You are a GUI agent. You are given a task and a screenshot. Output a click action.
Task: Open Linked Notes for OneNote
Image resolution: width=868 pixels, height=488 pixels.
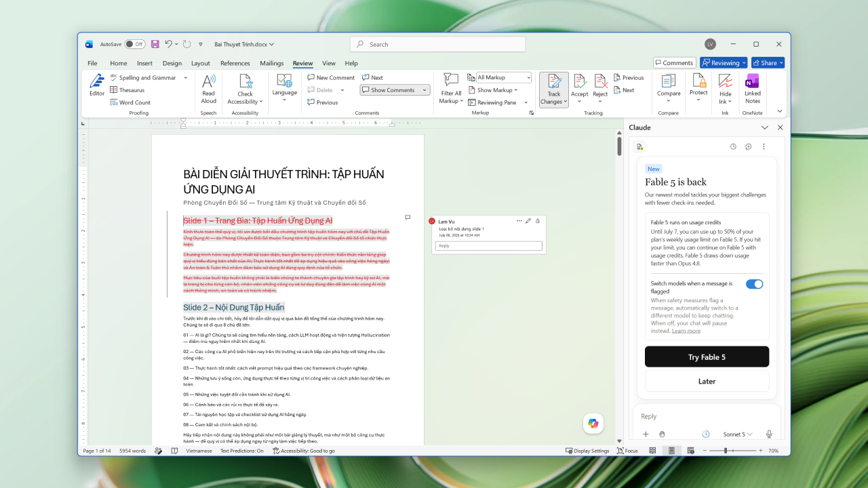point(753,89)
